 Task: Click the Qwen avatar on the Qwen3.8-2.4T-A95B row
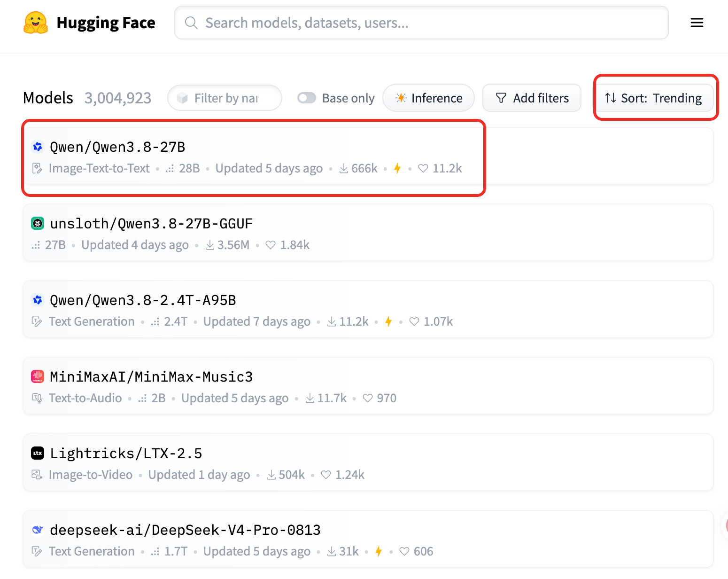(x=38, y=300)
